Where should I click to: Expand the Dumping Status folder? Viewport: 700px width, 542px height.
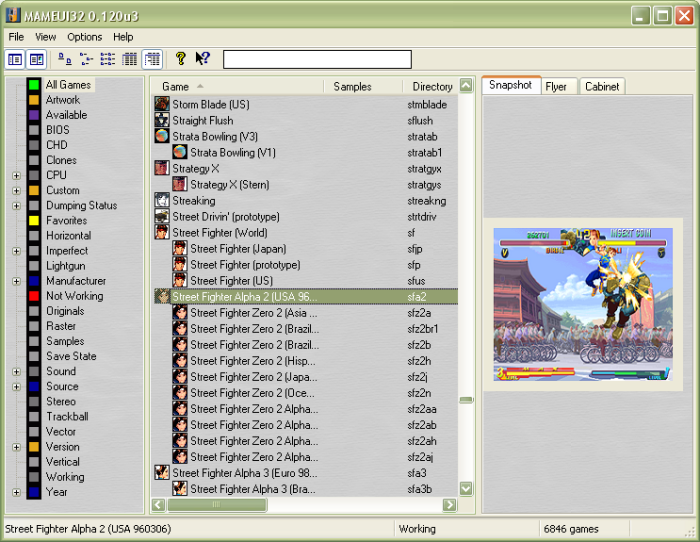tap(17, 206)
